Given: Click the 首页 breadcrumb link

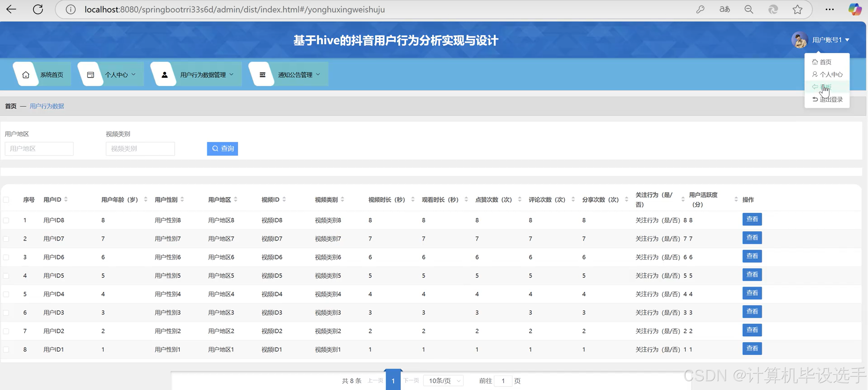Looking at the screenshot, I should coord(11,106).
